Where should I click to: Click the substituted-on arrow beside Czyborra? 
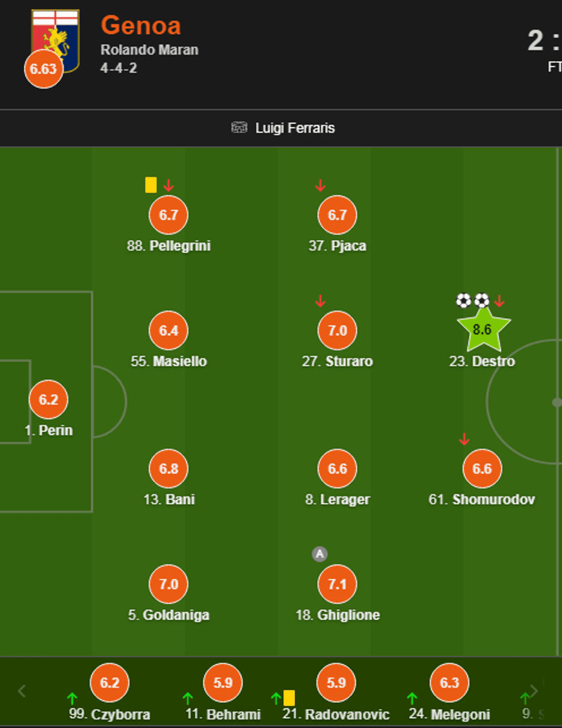click(x=72, y=698)
